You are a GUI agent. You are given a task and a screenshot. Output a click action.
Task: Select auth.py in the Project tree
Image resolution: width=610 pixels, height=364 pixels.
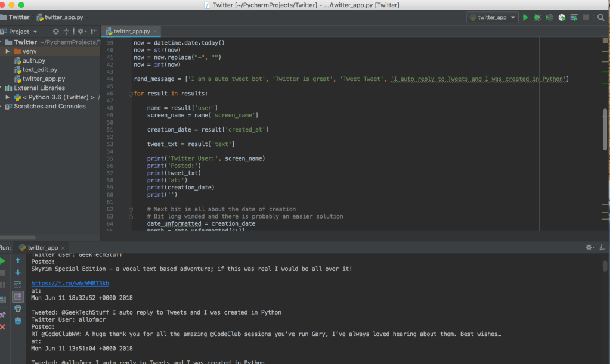click(27, 60)
